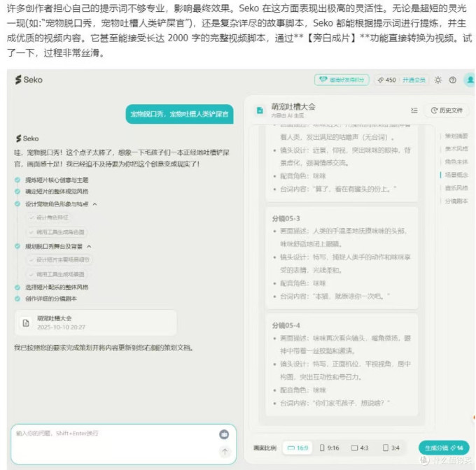Click the send arrow button in the input box
This screenshot has width=476, height=470.
[x=225, y=452]
